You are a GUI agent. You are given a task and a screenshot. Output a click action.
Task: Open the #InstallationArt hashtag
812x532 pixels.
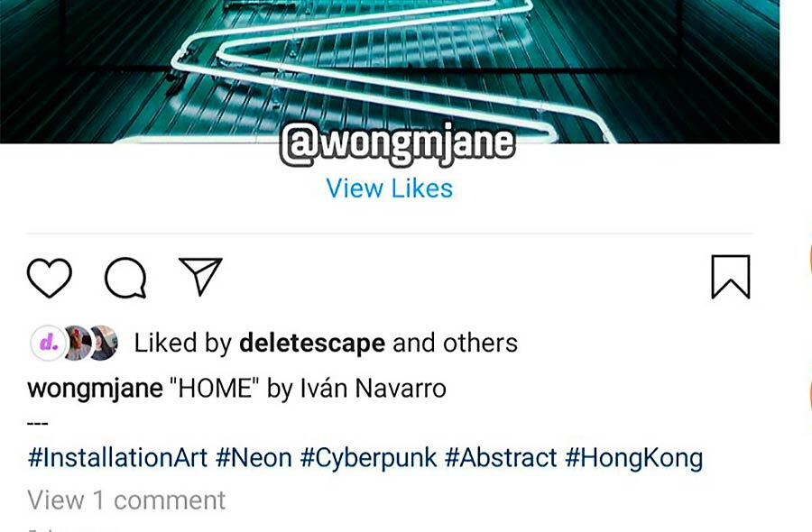[117, 458]
